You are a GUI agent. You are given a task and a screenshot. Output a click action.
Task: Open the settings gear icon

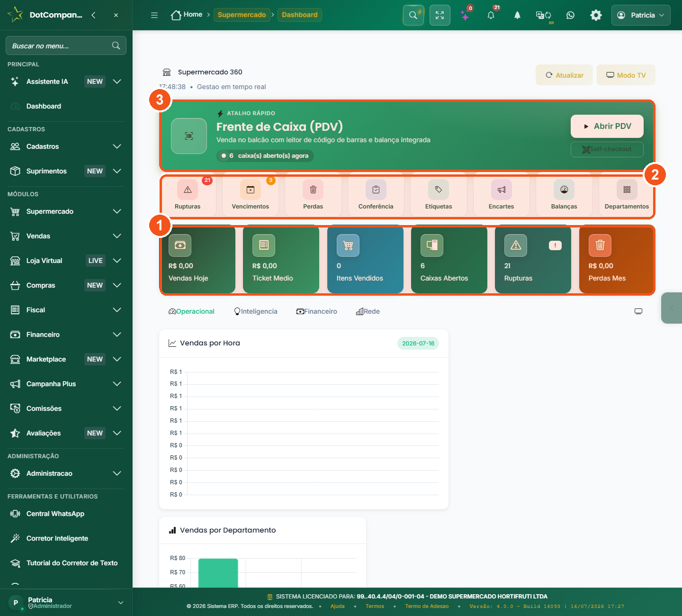pos(596,15)
